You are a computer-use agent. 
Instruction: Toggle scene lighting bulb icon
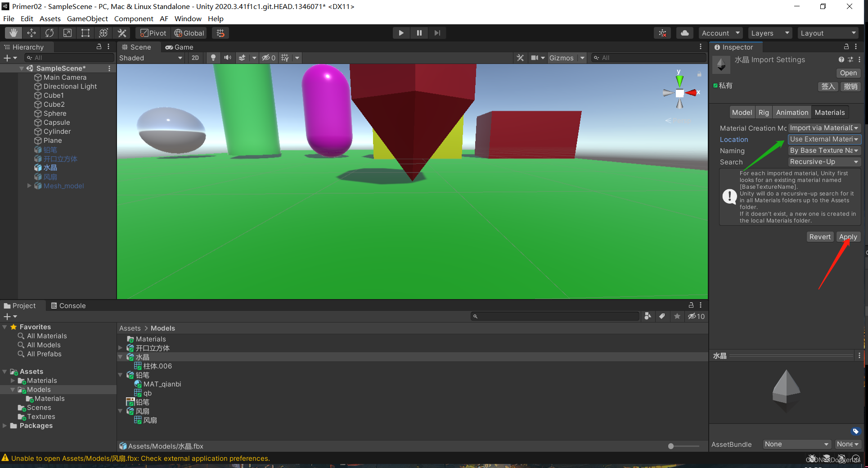click(213, 58)
